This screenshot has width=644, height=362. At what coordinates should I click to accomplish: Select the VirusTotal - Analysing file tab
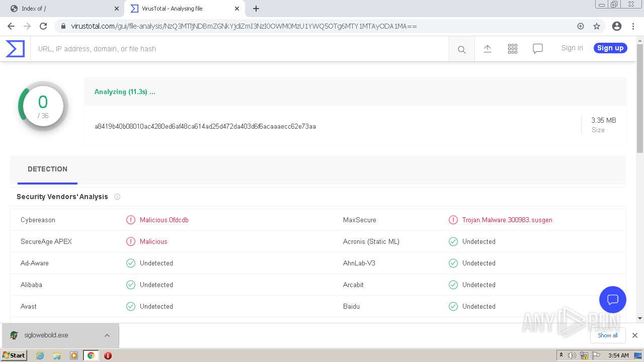[x=185, y=9]
